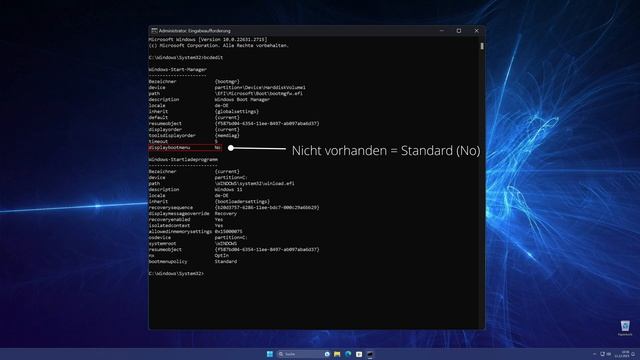
Task: Click the last 'C:\Windows\System32>' prompt line
Action: pyautogui.click(x=176, y=273)
